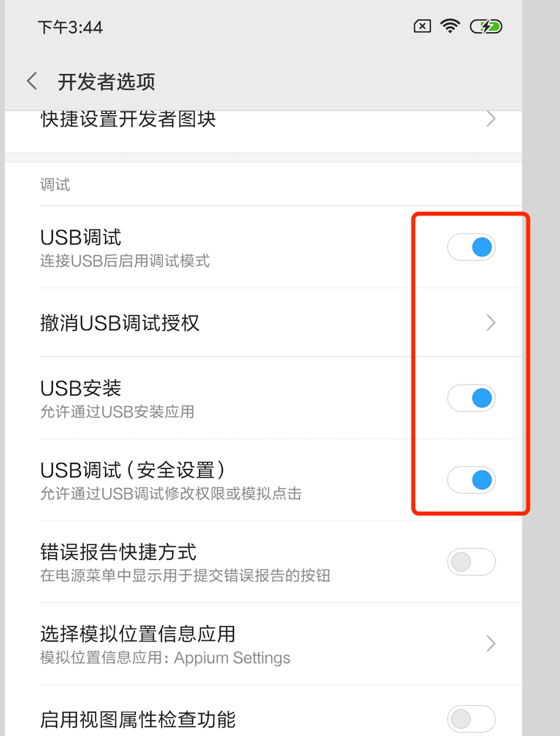The image size is (560, 736).
Task: Tap the battery charging icon
Action: coord(486,26)
